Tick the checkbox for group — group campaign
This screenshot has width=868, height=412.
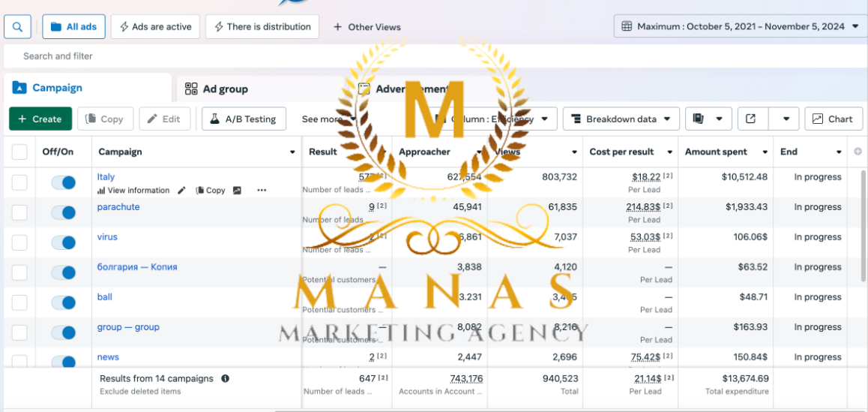[x=19, y=332]
